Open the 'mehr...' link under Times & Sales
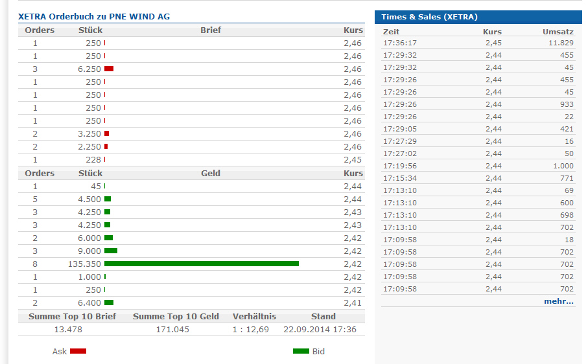Screen dimensions: 588x364 pyautogui.click(x=559, y=301)
